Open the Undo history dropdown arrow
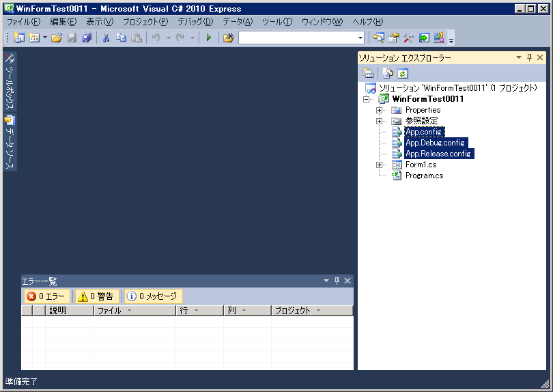This screenshot has height=392, width=553. click(168, 38)
